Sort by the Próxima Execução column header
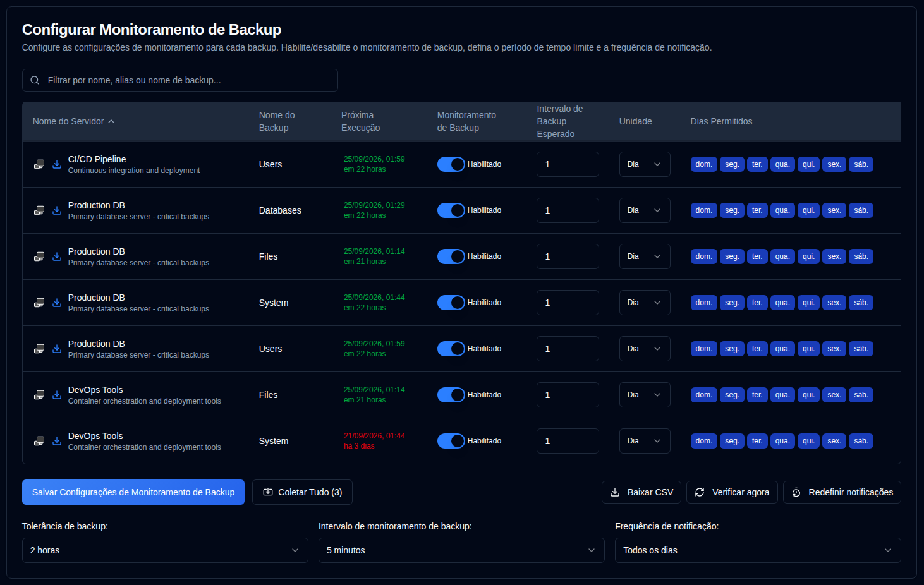 pos(360,121)
